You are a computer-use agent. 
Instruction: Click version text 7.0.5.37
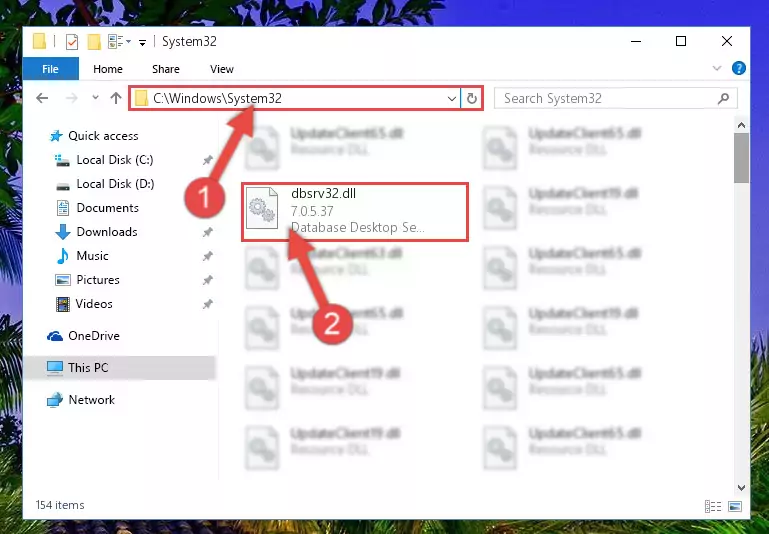(312, 211)
